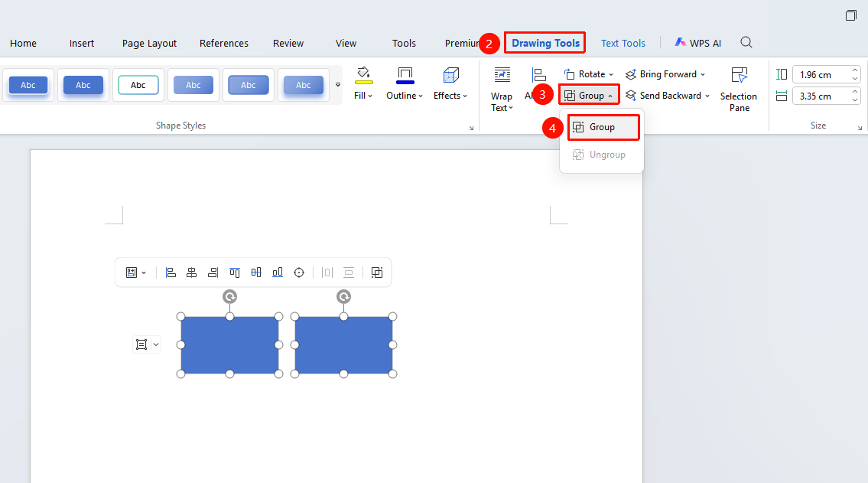
Task: Align top using the floating toolbar icon
Action: [235, 273]
